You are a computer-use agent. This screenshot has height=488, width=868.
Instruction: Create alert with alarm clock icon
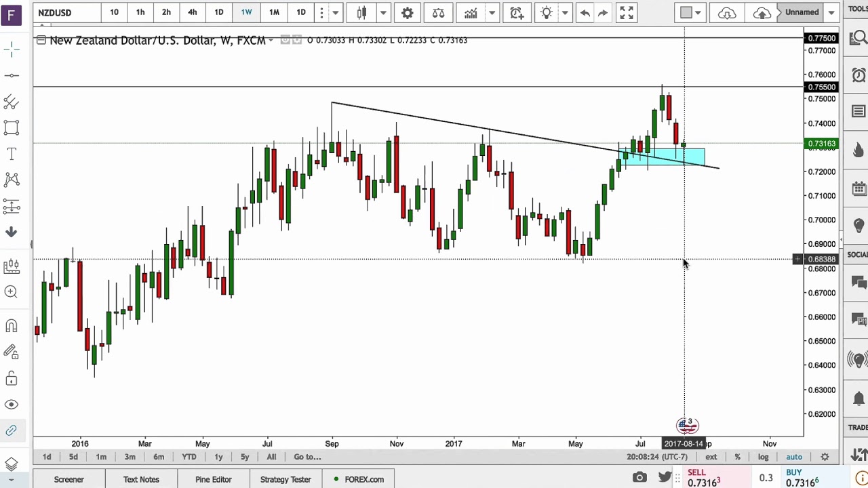point(517,12)
